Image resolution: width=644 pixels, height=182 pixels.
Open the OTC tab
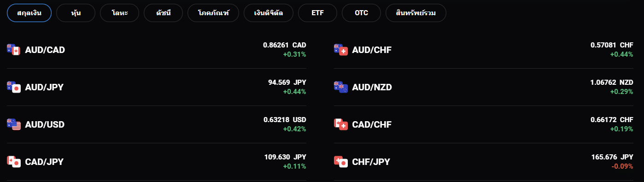pos(361,13)
